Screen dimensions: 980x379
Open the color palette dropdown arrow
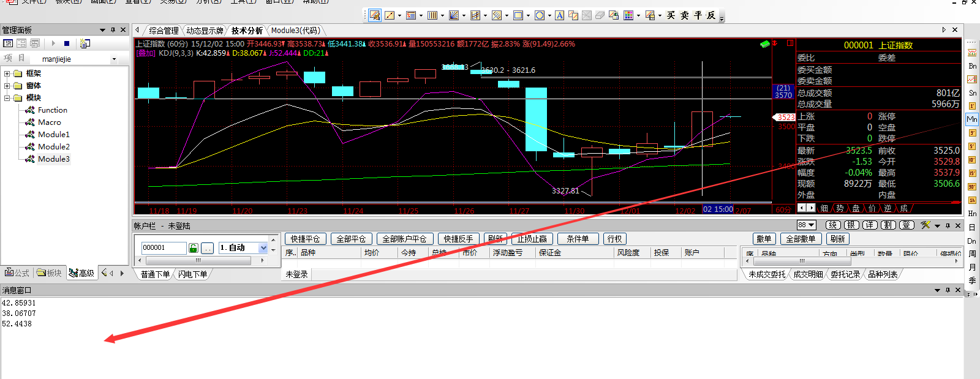tap(638, 15)
